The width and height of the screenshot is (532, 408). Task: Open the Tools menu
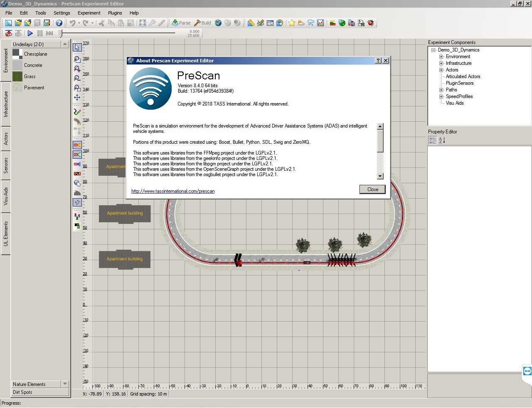tap(41, 13)
